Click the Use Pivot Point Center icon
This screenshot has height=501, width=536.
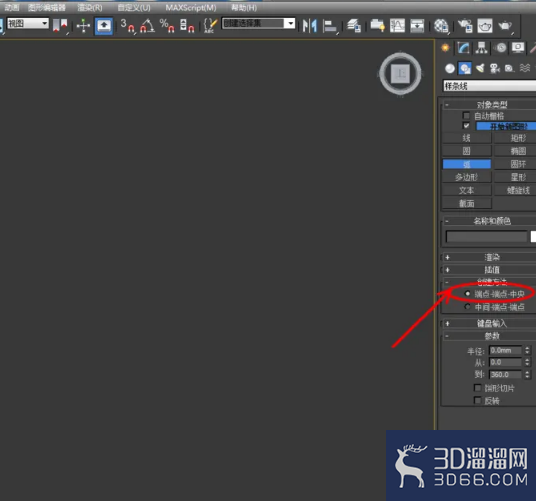[60, 26]
